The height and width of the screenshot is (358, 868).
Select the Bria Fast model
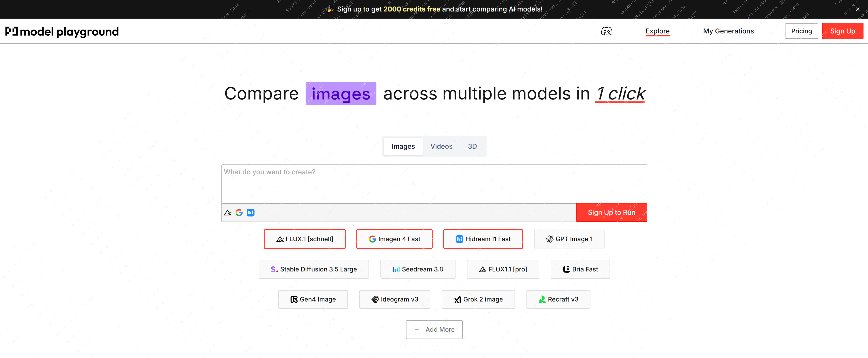580,269
